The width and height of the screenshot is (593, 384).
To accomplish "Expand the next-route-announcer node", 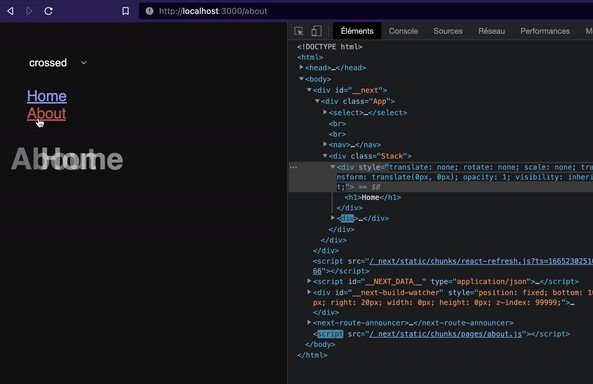I will (x=309, y=322).
